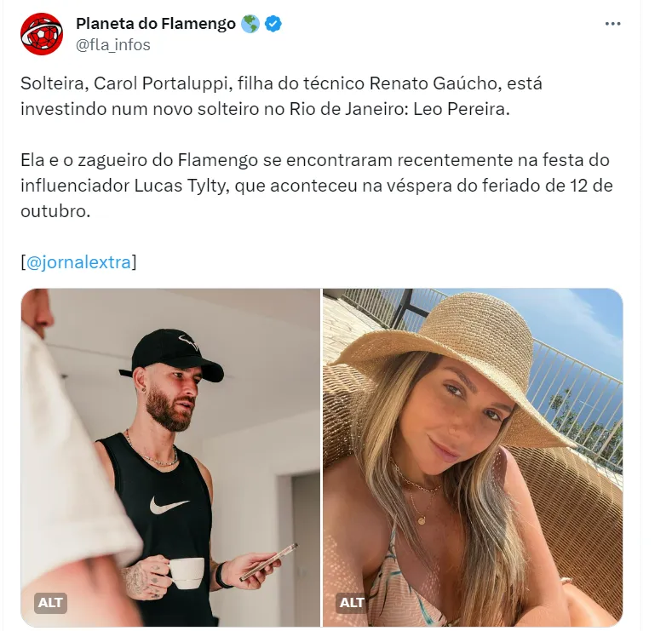
Task: Open the three-dot more options menu
Action: [612, 24]
